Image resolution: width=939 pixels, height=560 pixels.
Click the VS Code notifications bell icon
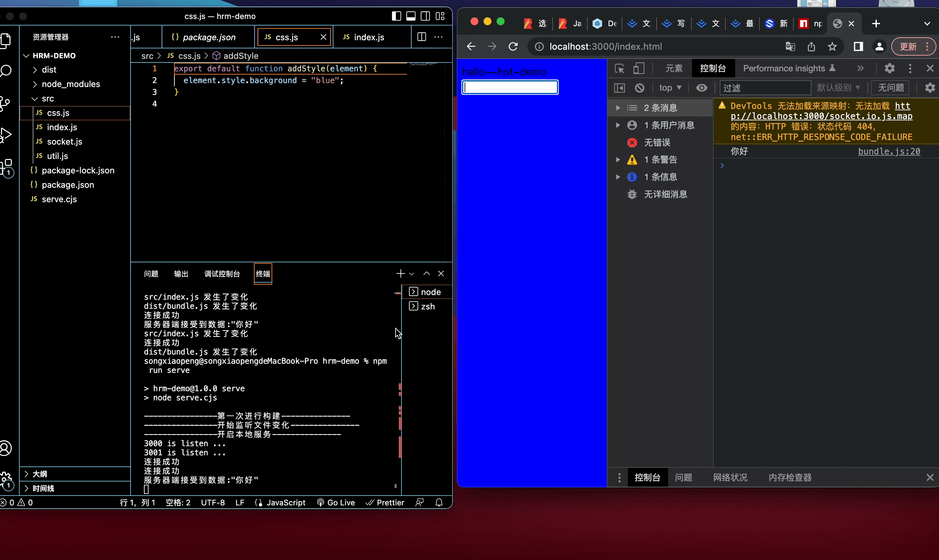pos(439,503)
